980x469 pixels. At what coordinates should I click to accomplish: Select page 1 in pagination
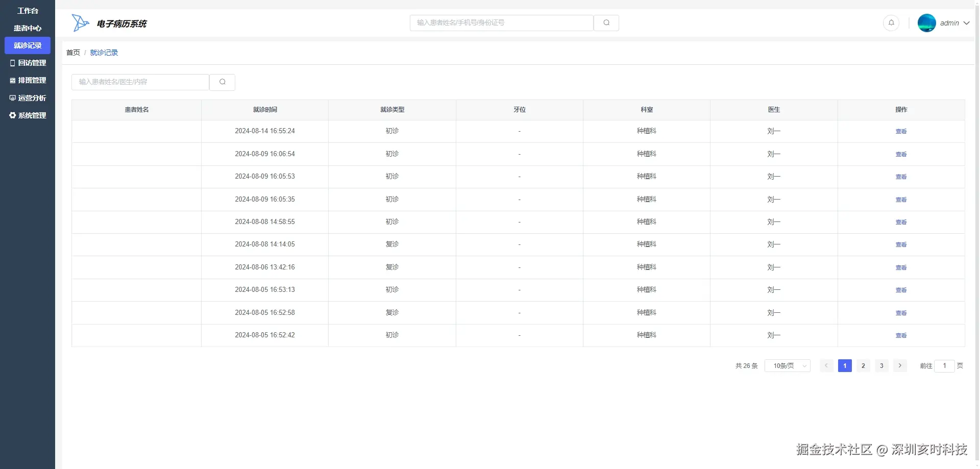point(845,366)
